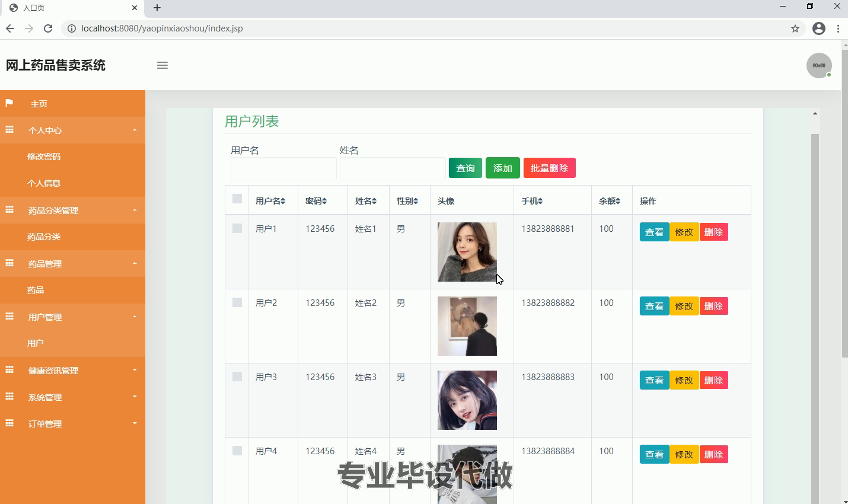The height and width of the screenshot is (504, 848).
Task: Click grid icon next to 健康资讯管理
Action: click(x=9, y=370)
